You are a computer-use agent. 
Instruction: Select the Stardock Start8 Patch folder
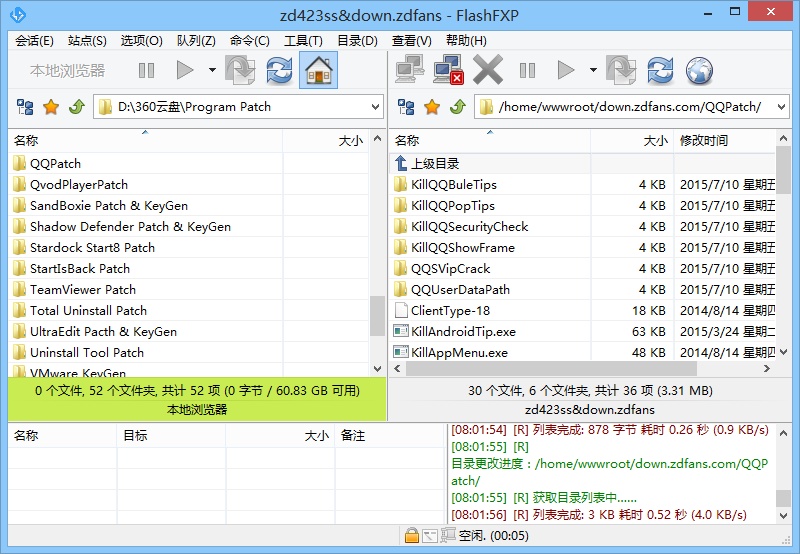[92, 248]
